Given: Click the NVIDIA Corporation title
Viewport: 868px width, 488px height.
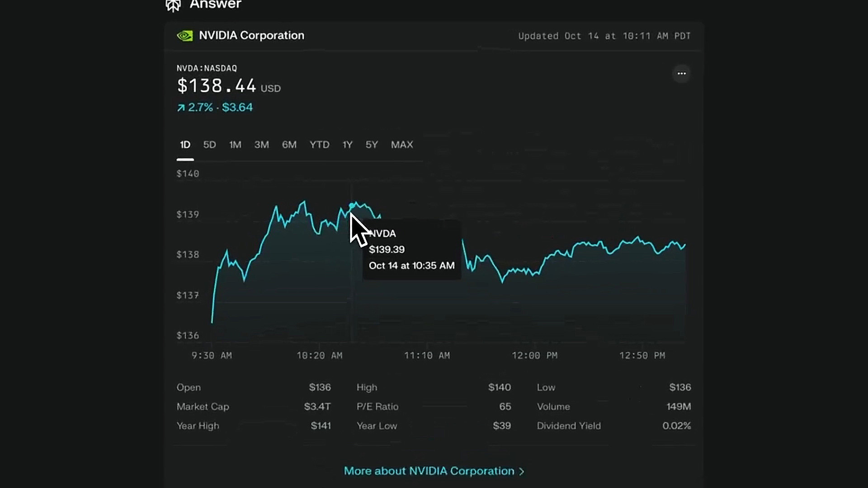Looking at the screenshot, I should pos(251,35).
